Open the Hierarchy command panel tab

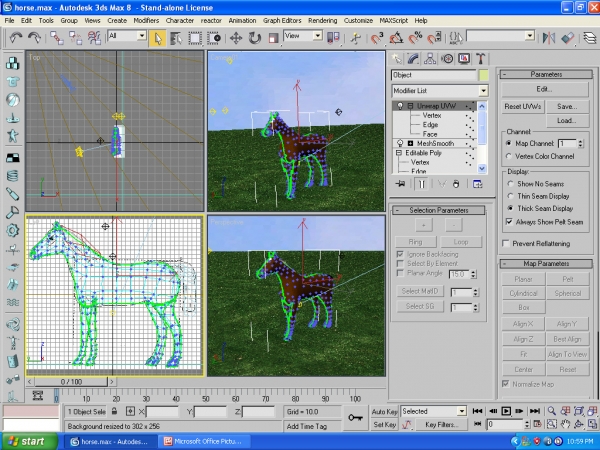tap(430, 59)
